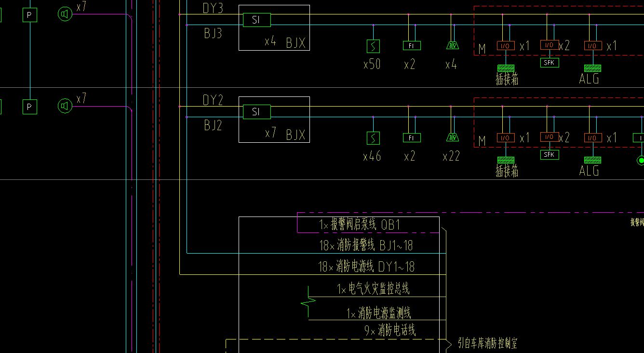Select the x22 quantity text

[x=451, y=156]
